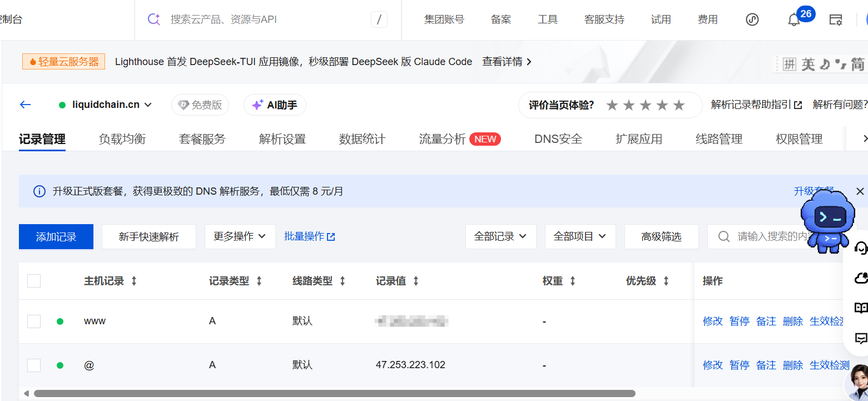Viewport: 868px width, 401px height.
Task: Open the 全部记录 filter dropdown
Action: click(x=500, y=236)
